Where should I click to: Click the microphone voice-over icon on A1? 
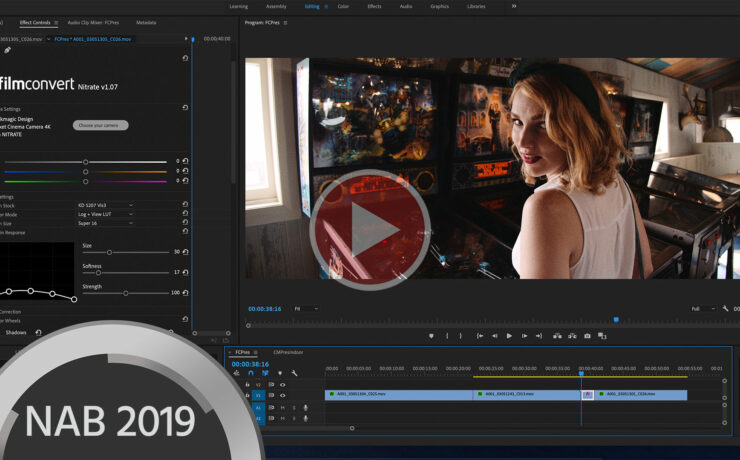point(306,408)
